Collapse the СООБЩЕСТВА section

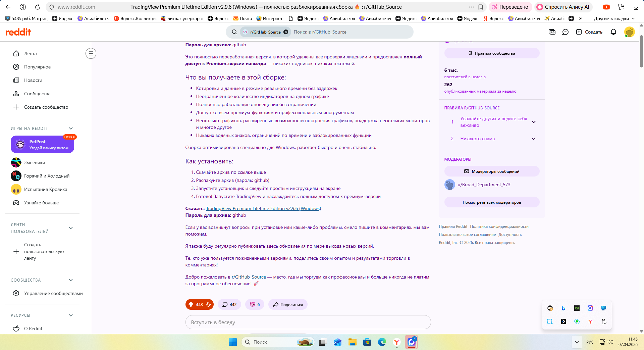(71, 280)
